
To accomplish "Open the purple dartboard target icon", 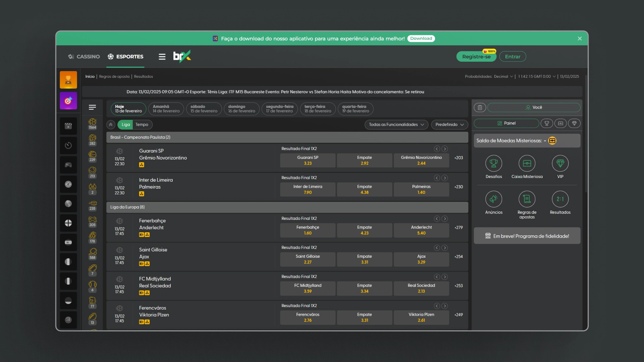I will click(x=68, y=101).
